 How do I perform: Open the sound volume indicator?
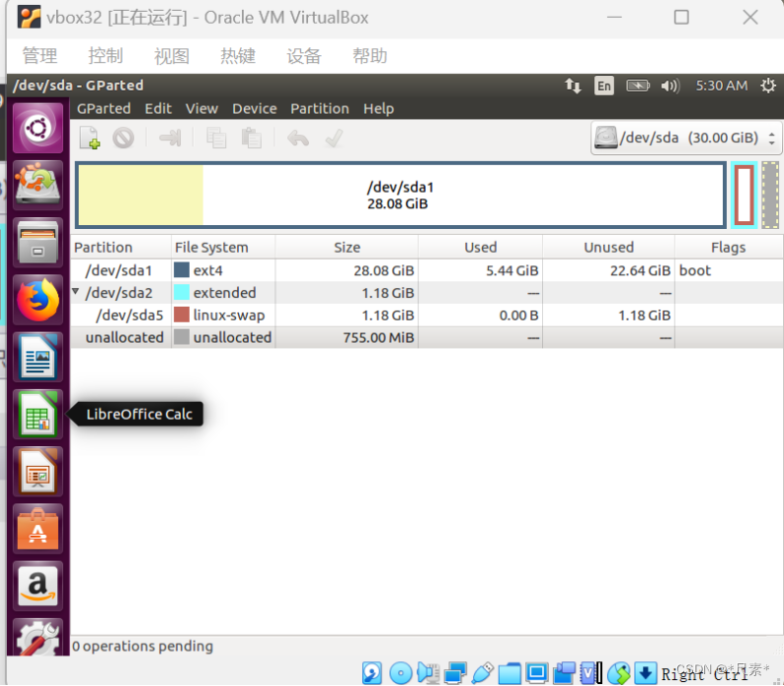coord(670,86)
